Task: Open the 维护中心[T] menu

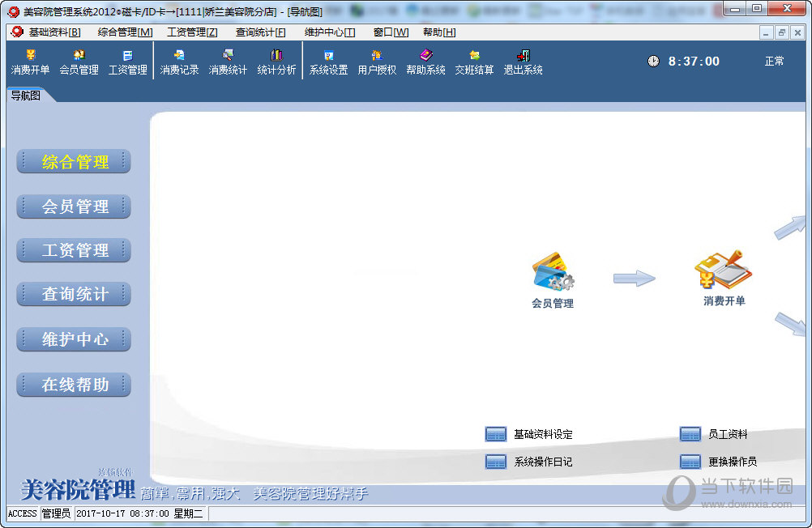Action: (x=330, y=32)
